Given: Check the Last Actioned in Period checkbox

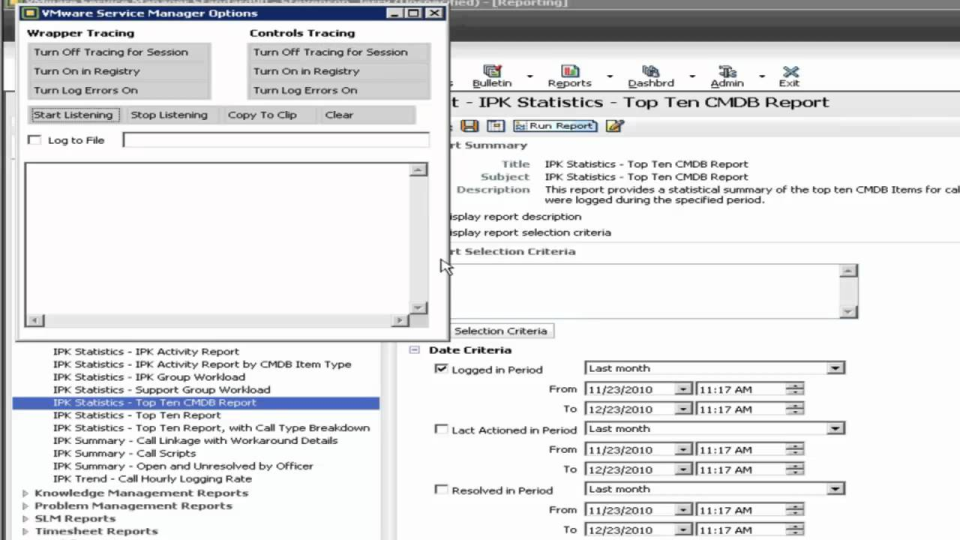Looking at the screenshot, I should (x=441, y=429).
